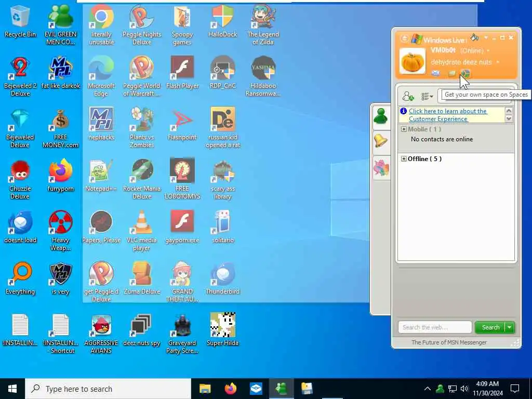Select the Thunderbird desktop shortcut
This screenshot has width=532, height=399.
click(222, 278)
